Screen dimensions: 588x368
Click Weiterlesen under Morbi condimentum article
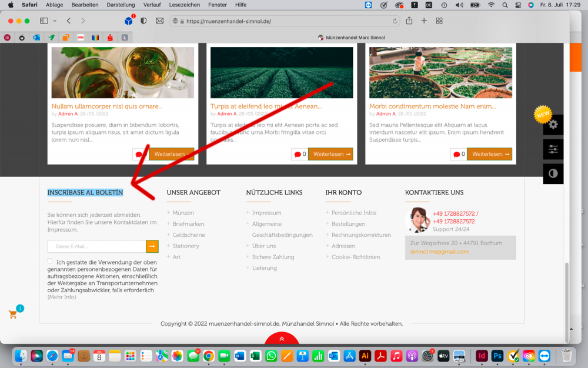point(489,154)
